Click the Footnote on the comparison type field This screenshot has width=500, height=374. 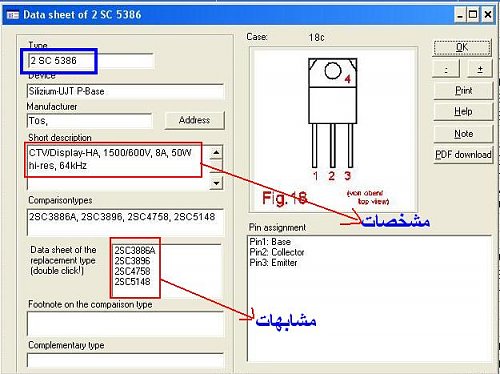pos(125,324)
